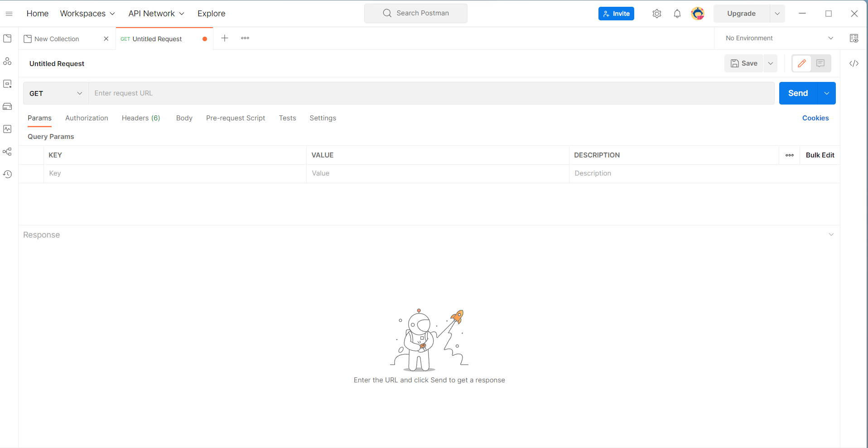The image size is (868, 448).
Task: Click the Send button
Action: coord(798,93)
